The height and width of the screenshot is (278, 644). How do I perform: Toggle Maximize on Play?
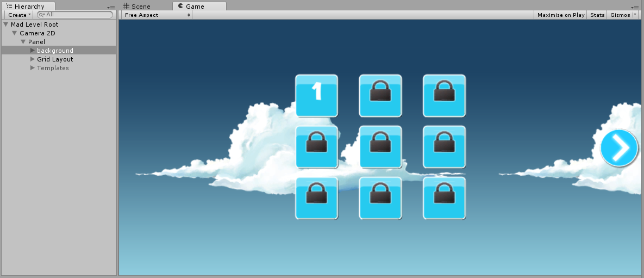point(561,15)
